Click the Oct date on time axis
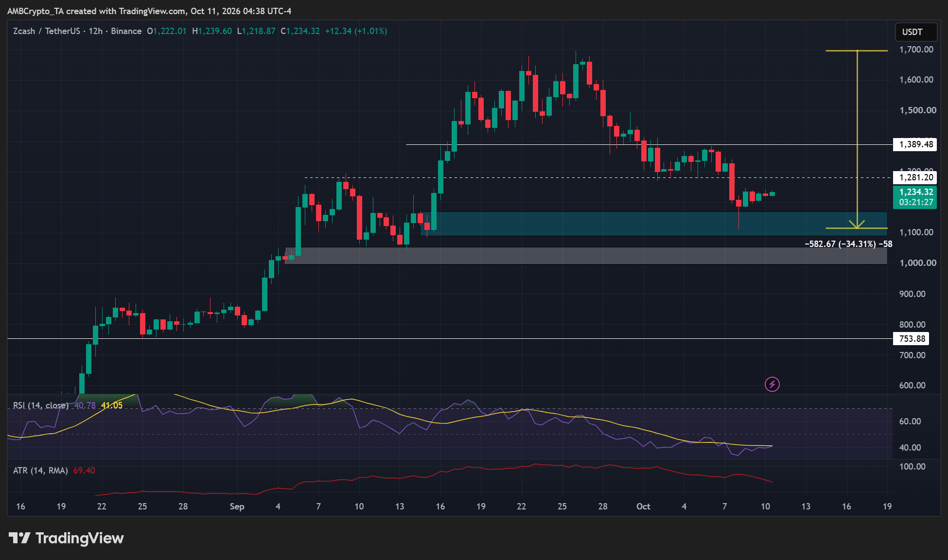Screen dimensions: 948x560 coord(643,507)
